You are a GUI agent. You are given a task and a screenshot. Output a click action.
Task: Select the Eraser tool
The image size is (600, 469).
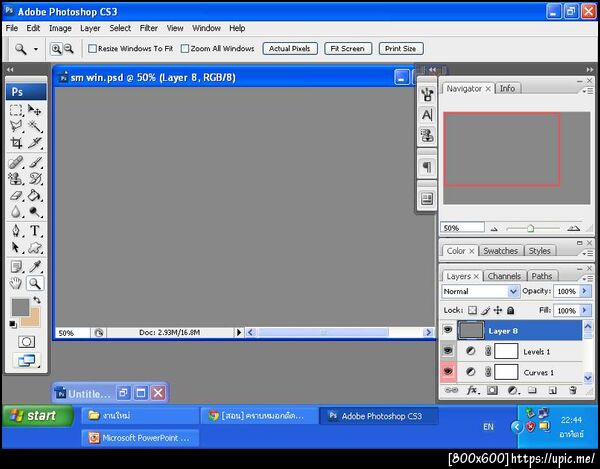pos(16,195)
